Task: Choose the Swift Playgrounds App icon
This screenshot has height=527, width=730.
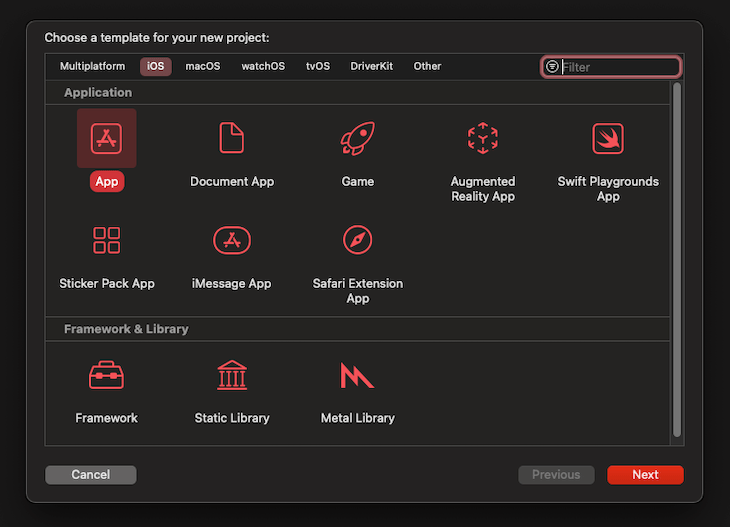Action: pos(608,138)
